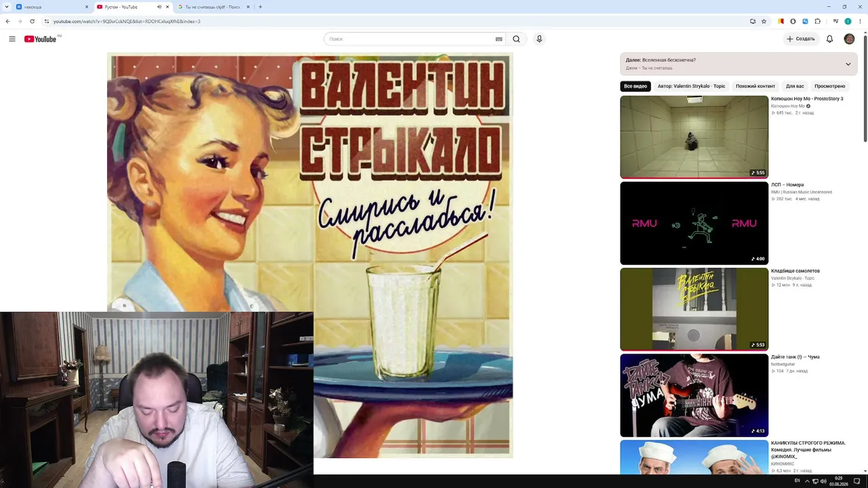Screen dimensions: 868x488
Task: Open 'ЛСП – Номера' video title
Action: [x=787, y=185]
